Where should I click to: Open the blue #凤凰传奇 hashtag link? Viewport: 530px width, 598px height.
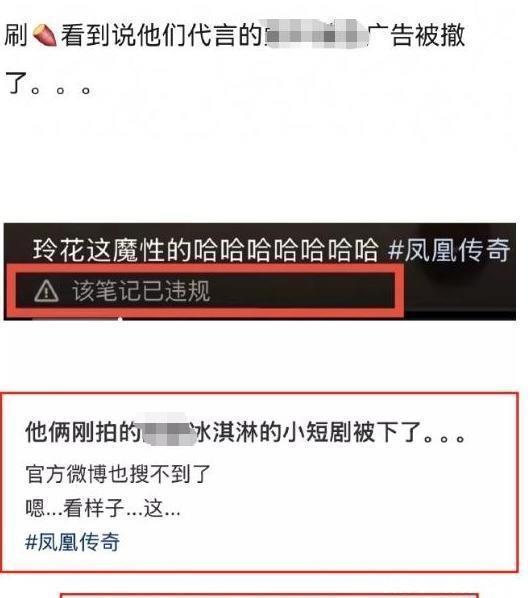point(72,542)
